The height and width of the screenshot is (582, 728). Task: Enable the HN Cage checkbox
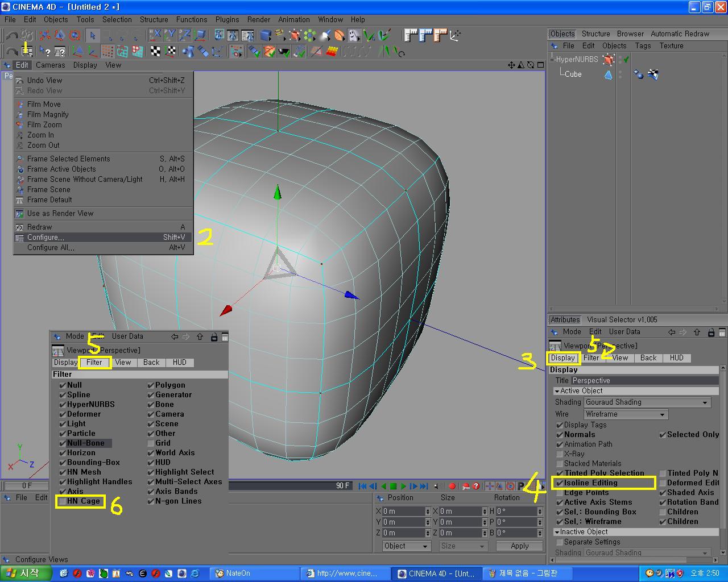(63, 501)
